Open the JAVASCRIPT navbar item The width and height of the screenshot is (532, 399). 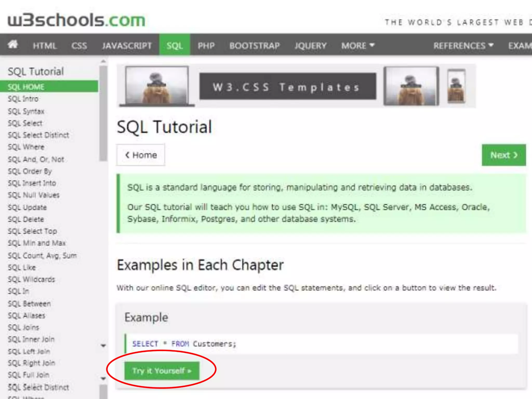click(127, 46)
